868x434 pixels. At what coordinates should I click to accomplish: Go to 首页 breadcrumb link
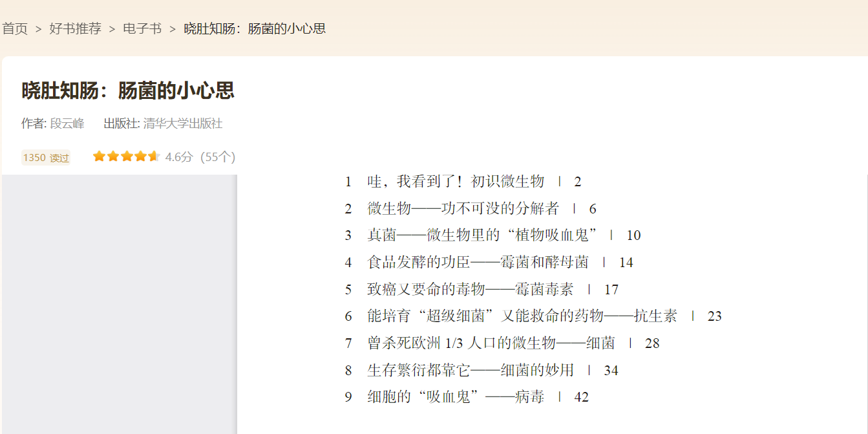(x=15, y=28)
